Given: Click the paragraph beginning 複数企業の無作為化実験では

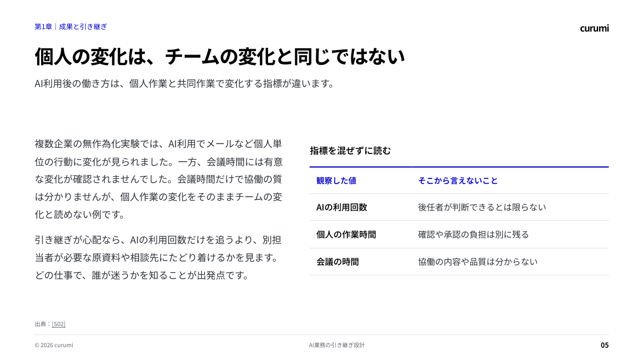Looking at the screenshot, I should (x=159, y=179).
